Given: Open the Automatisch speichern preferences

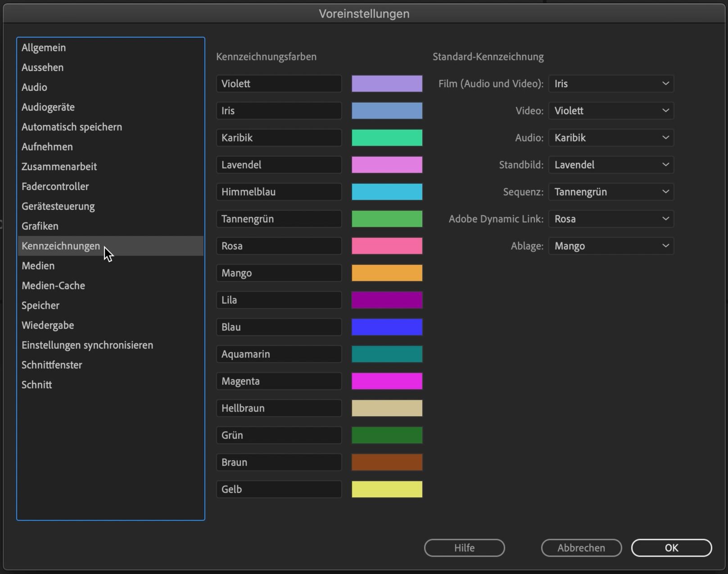Looking at the screenshot, I should (72, 127).
